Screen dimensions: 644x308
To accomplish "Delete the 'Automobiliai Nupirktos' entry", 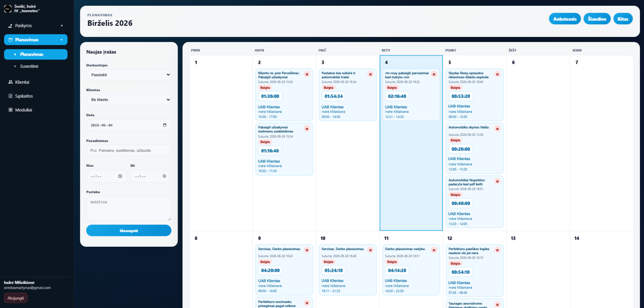I will 497,181.
